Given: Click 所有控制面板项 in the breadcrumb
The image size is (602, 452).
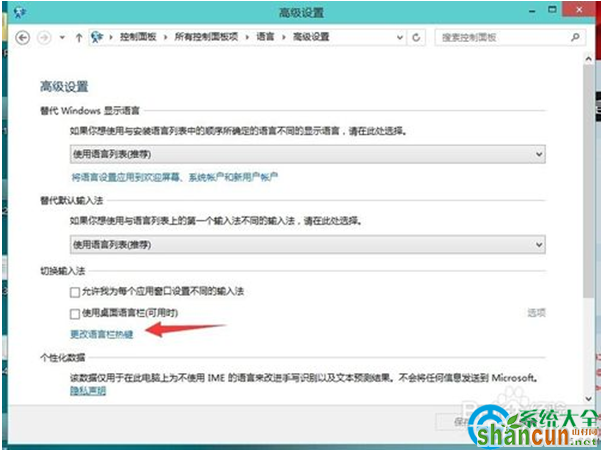Looking at the screenshot, I should pyautogui.click(x=206, y=37).
